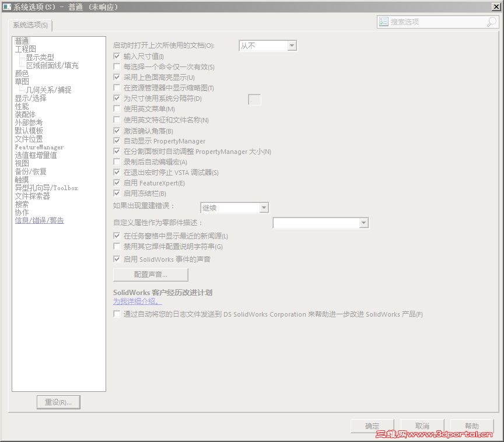
Task: Open the 自定义属性作为零部件描述 dropdown
Action: [x=321, y=223]
